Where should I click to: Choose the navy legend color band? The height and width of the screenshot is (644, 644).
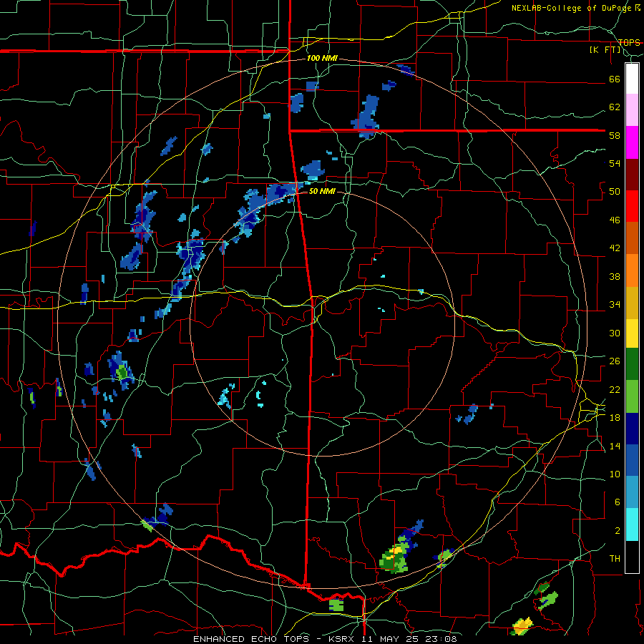pyautogui.click(x=632, y=429)
